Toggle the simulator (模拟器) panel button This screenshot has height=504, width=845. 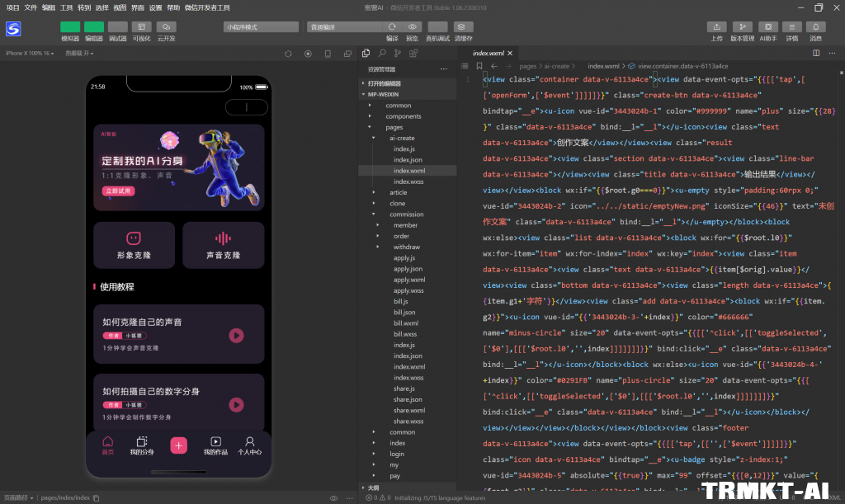[70, 27]
